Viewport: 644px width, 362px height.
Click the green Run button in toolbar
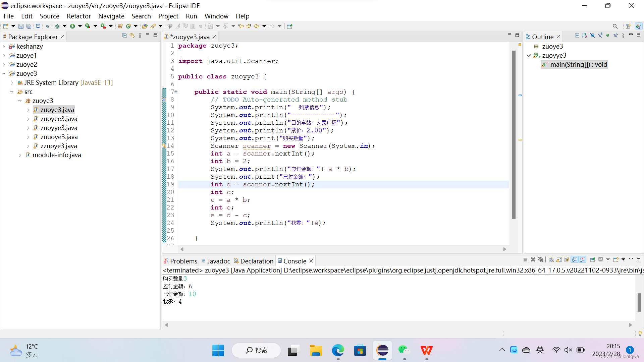[72, 26]
